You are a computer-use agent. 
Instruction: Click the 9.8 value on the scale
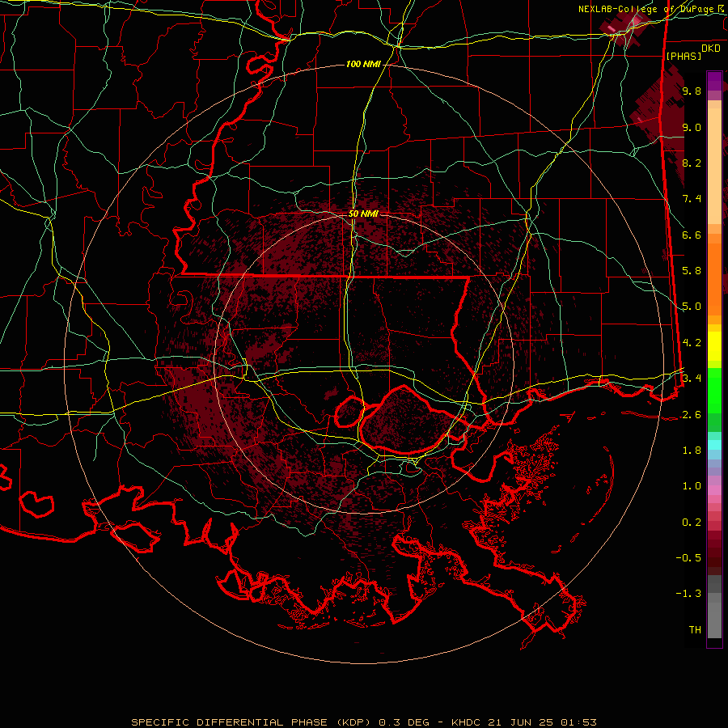click(692, 91)
